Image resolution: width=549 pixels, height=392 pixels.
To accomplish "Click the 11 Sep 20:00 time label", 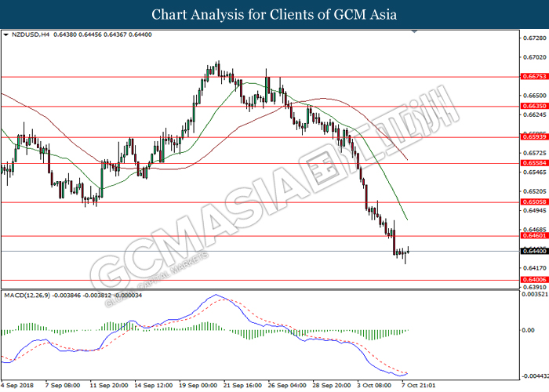I will [x=109, y=386].
